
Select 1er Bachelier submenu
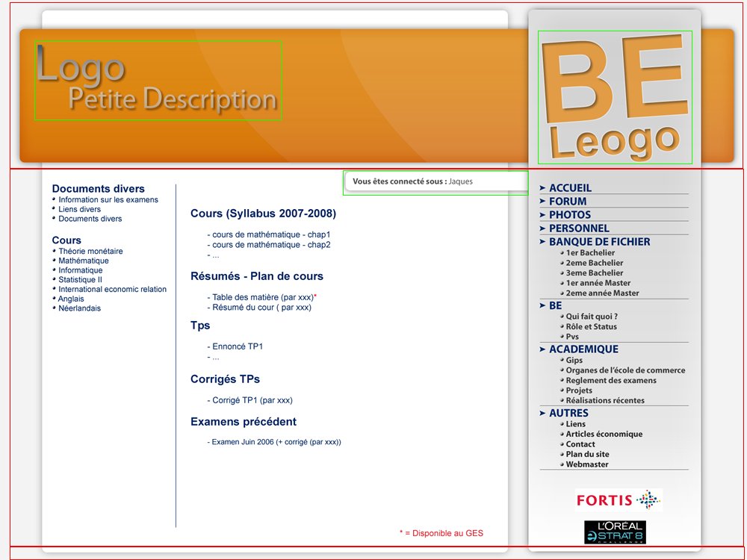(x=590, y=253)
